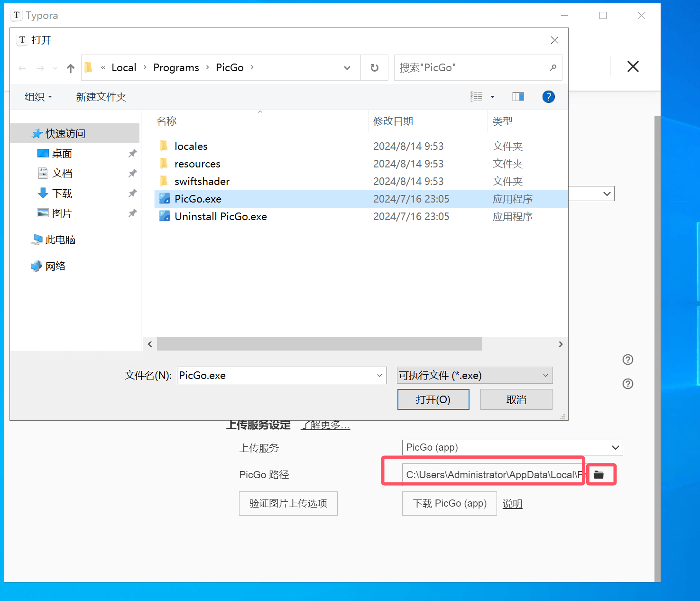
Task: Click 验证图片上传选项 button
Action: [288, 503]
